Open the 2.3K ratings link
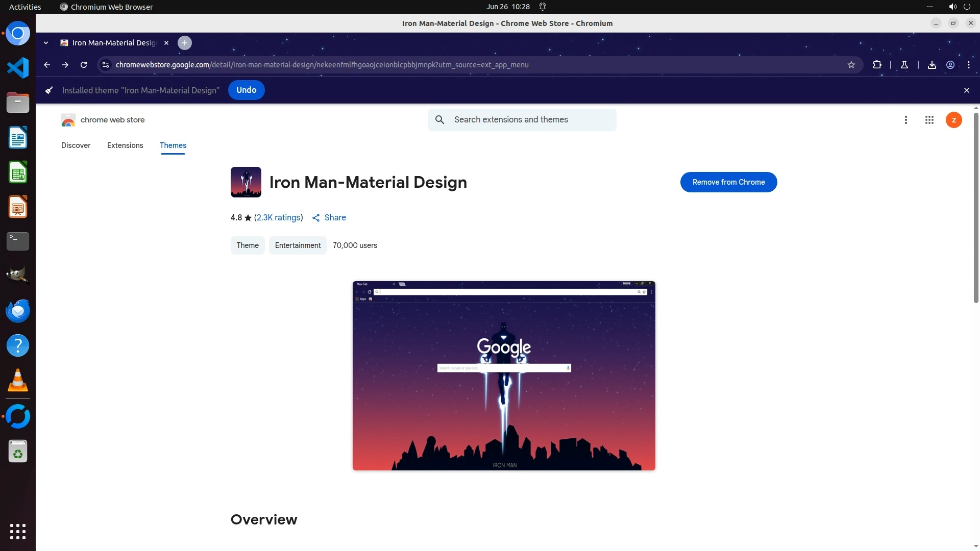This screenshot has height=551, width=980. (x=278, y=218)
